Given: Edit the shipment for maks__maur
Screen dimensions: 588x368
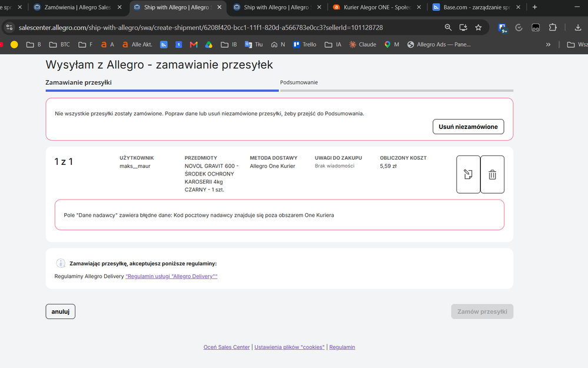Looking at the screenshot, I should click(x=468, y=174).
